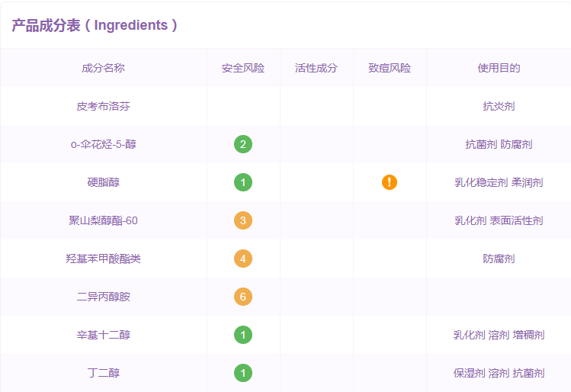Open ingredient link o-伞花烃-5-醇
This screenshot has height=392, width=571.
(104, 144)
